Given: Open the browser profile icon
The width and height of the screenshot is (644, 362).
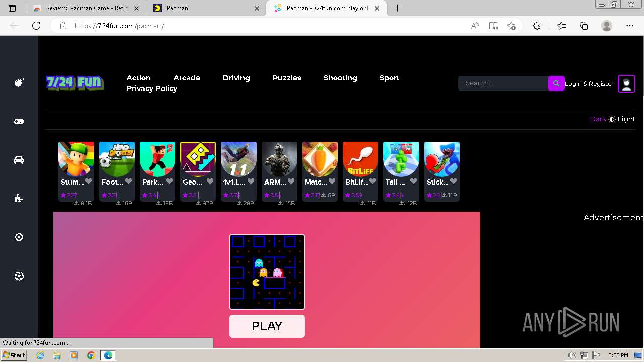Looking at the screenshot, I should pos(607,26).
